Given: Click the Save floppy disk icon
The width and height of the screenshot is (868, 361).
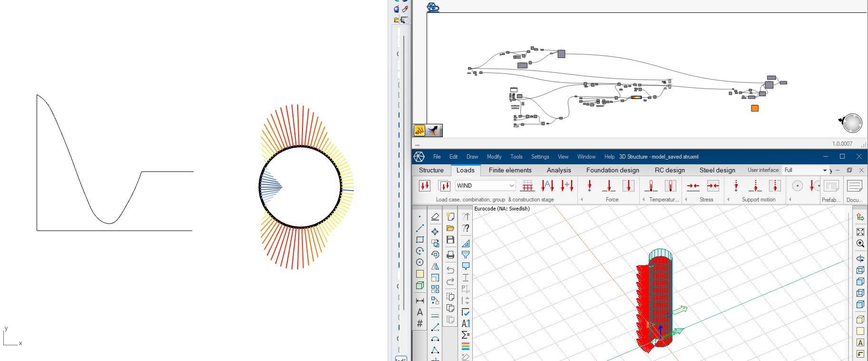Looking at the screenshot, I should point(450,240).
